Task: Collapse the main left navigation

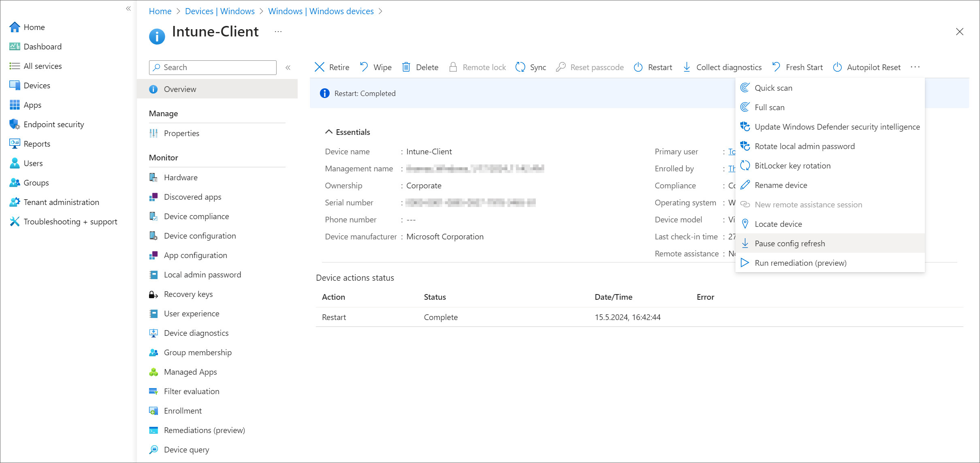Action: click(x=128, y=9)
